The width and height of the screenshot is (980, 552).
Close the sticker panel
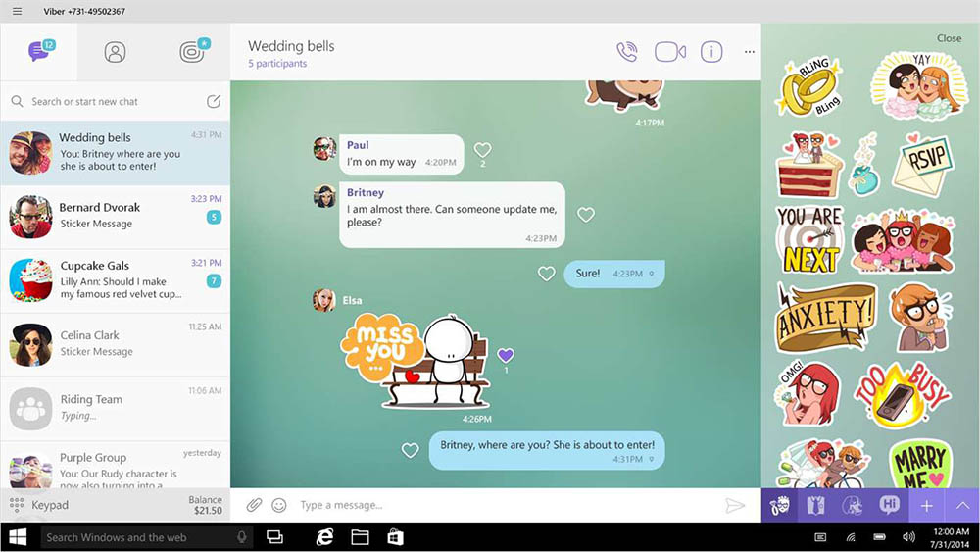[949, 38]
